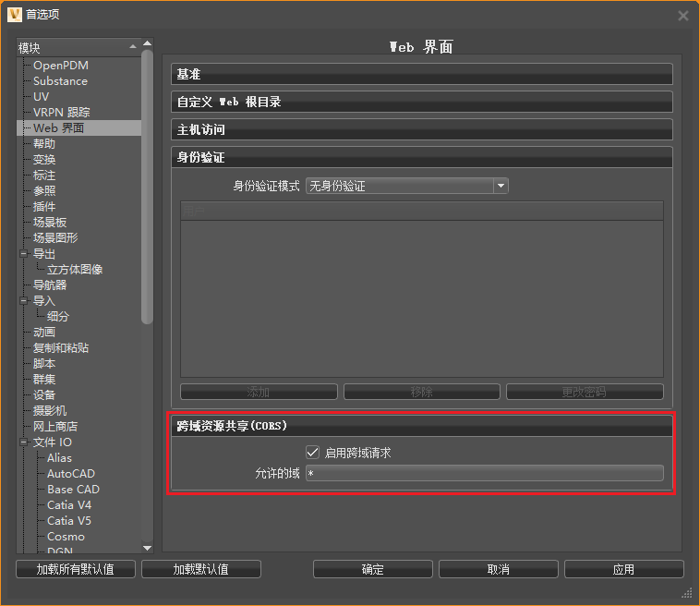Click the 用户 column header in the user table
Image resolution: width=700 pixels, height=606 pixels.
coord(421,211)
